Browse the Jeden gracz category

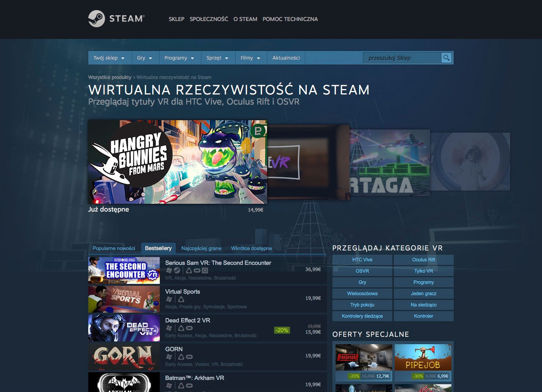tap(424, 294)
